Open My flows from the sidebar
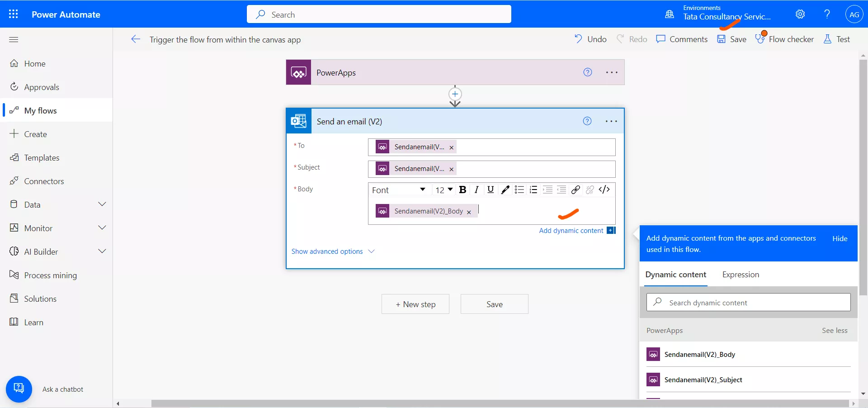Image resolution: width=868 pixels, height=408 pixels. 40,110
